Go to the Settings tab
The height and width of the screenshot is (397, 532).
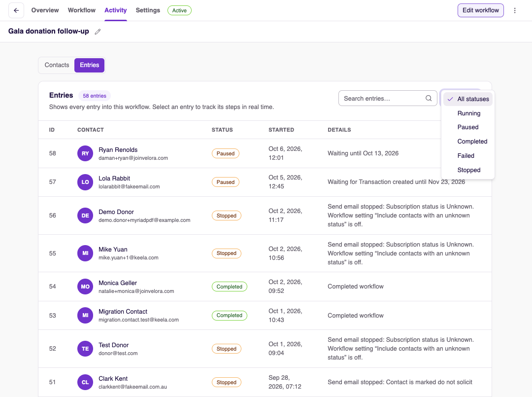click(x=148, y=10)
